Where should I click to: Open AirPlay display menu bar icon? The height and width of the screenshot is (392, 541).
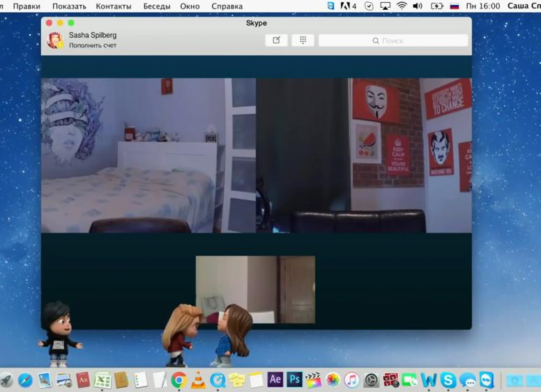385,6
